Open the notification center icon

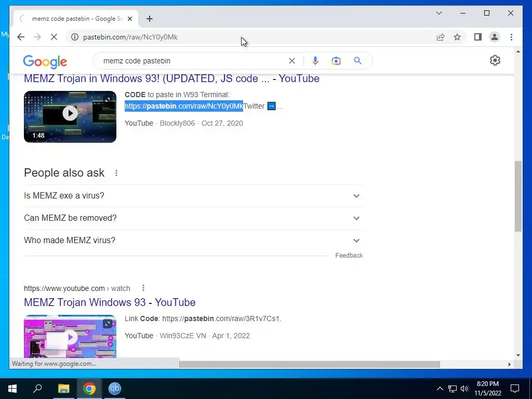(515, 389)
